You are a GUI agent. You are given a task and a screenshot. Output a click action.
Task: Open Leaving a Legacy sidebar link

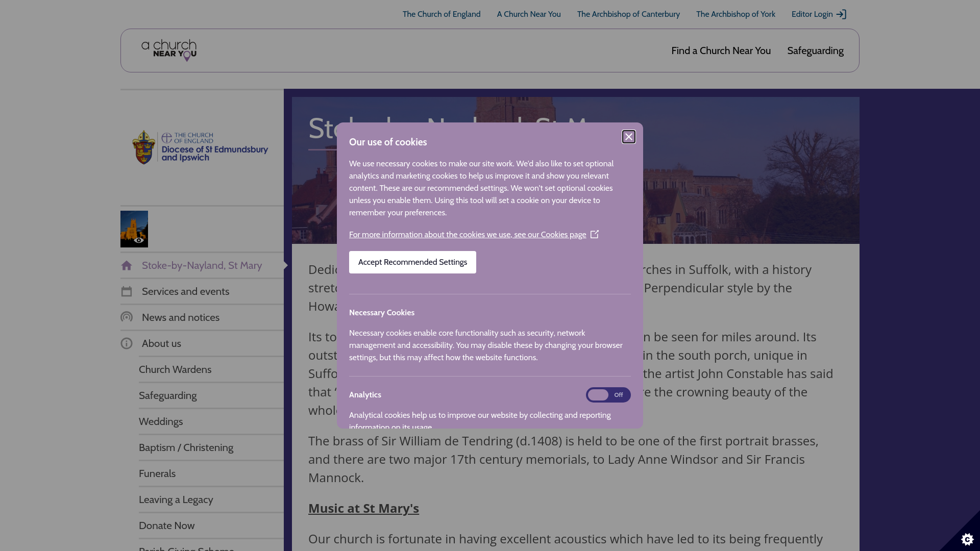pyautogui.click(x=176, y=499)
